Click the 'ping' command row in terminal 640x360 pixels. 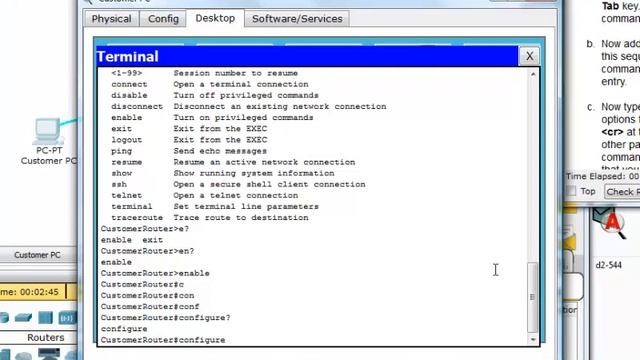189,151
